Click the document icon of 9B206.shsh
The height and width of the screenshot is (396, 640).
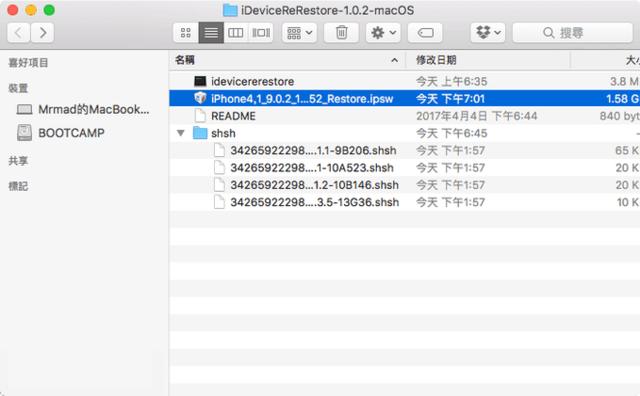(x=219, y=150)
